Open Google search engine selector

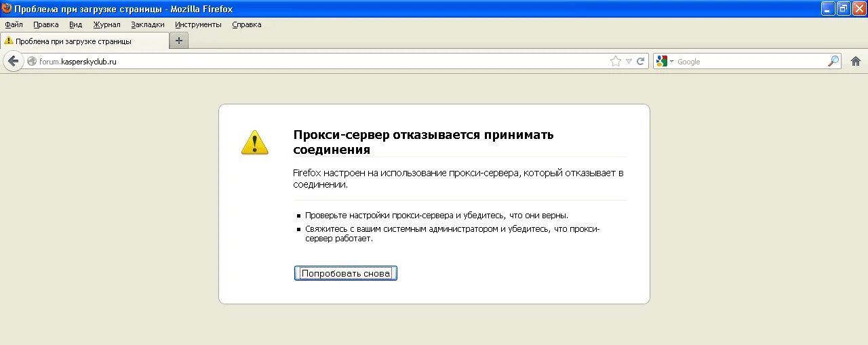click(x=665, y=61)
